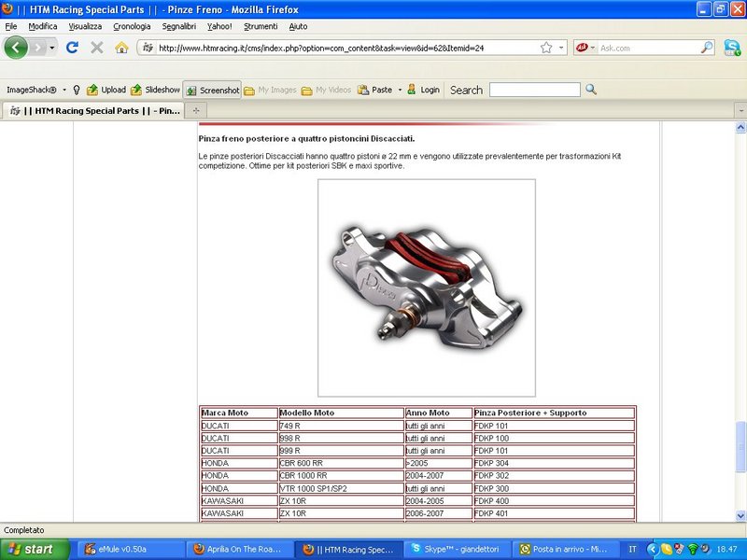The width and height of the screenshot is (747, 560).
Task: Select the FDKP 304 table cell
Action: tap(554, 463)
